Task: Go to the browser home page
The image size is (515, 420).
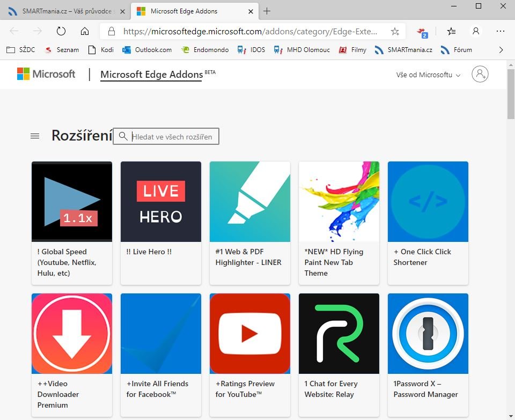Action: tap(85, 31)
